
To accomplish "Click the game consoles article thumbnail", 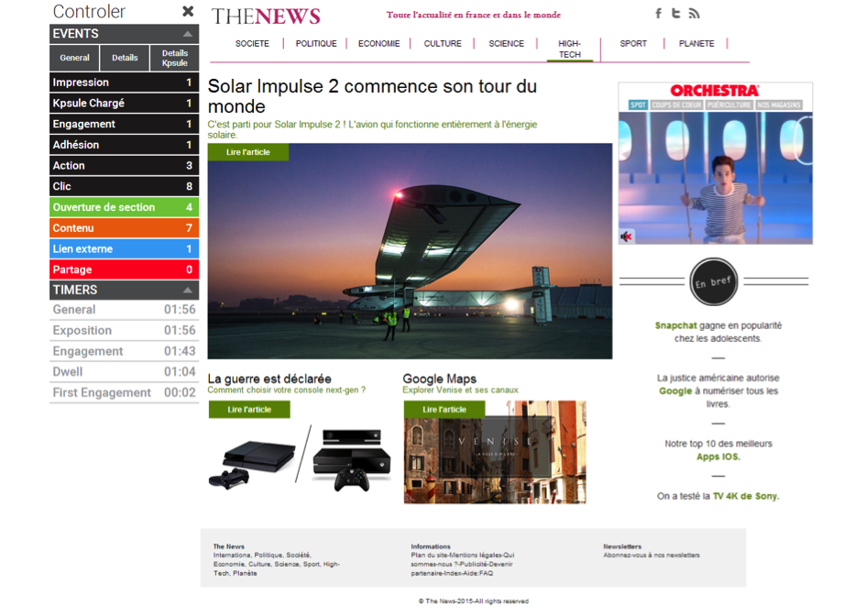I will click(300, 457).
